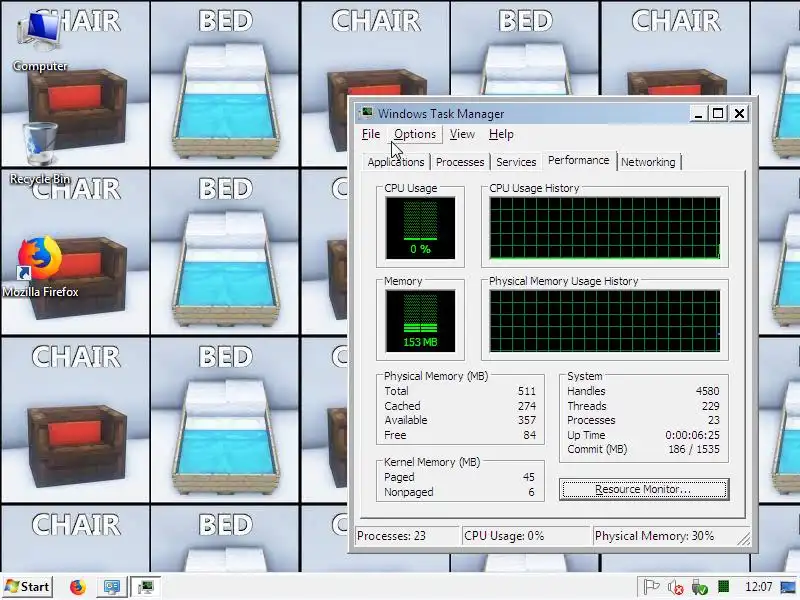800x600 pixels.
Task: Click the Windows Task Manager title text
Action: 441,114
